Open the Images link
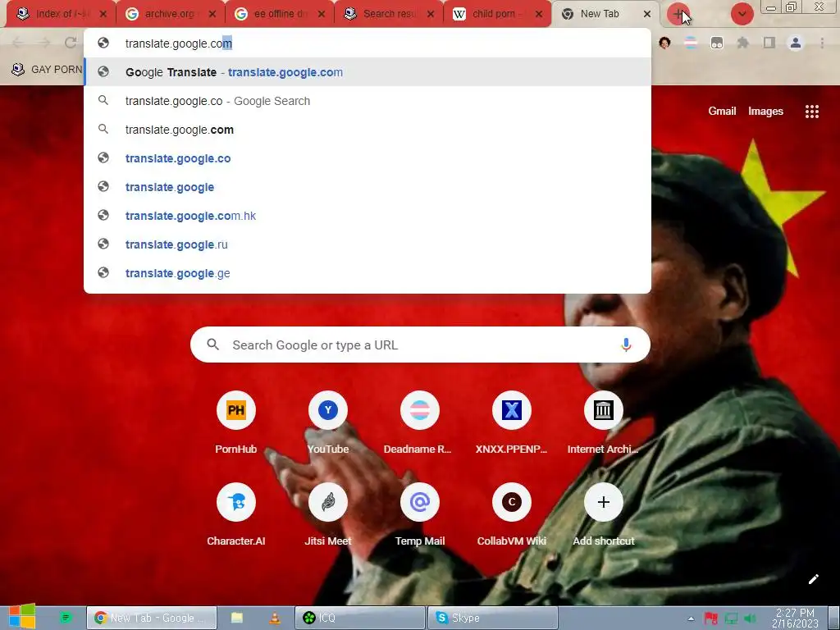The height and width of the screenshot is (630, 840). (x=765, y=111)
